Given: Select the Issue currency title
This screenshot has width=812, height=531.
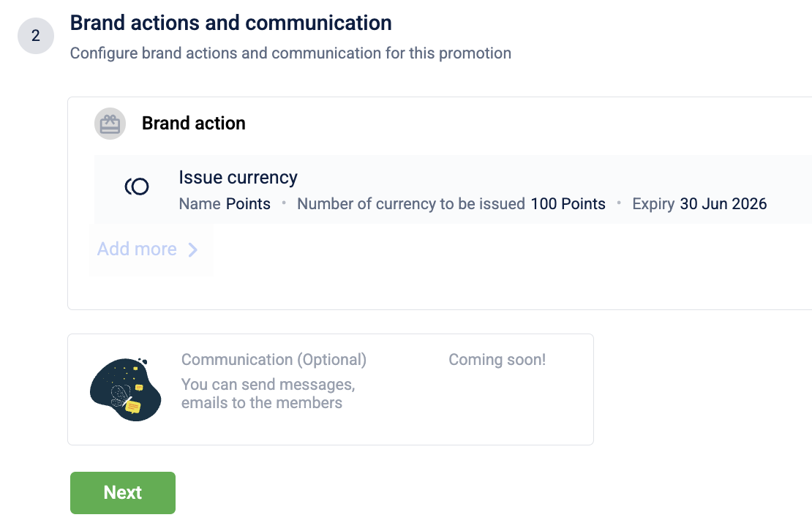Looking at the screenshot, I should click(x=238, y=178).
